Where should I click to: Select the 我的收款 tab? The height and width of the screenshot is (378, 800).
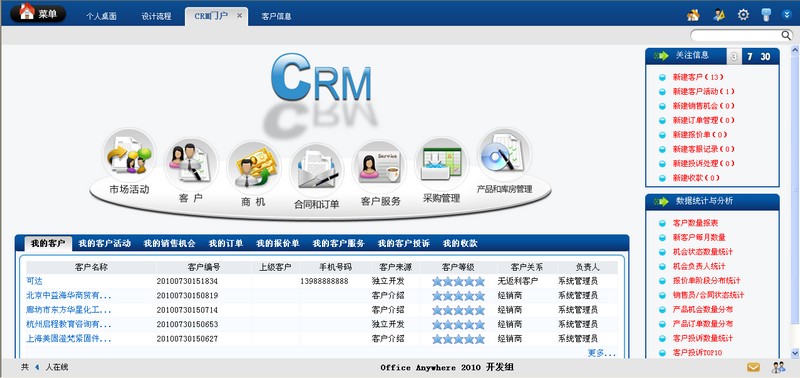[x=460, y=243]
